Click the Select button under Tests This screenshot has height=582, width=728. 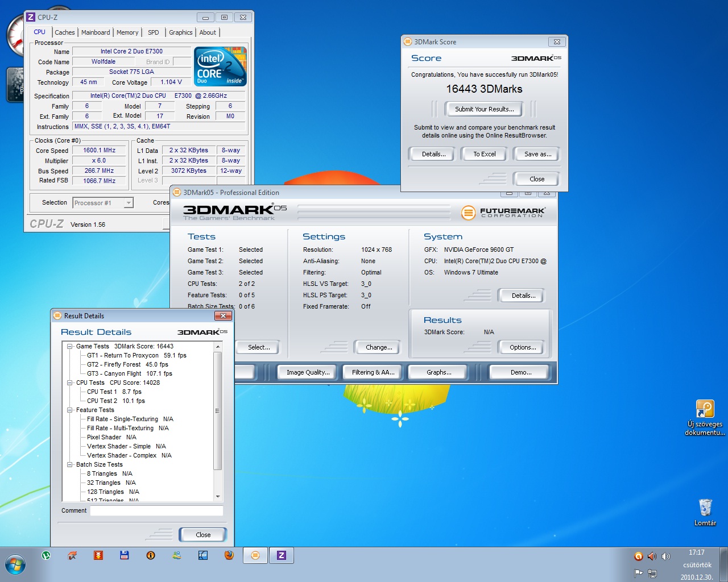point(257,347)
